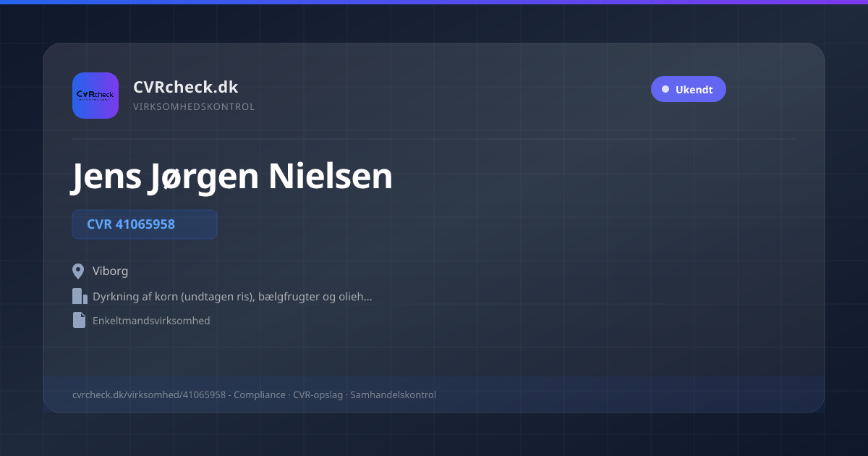The height and width of the screenshot is (456, 868).
Task: Click the Dyrkning af korn industry text
Action: tap(232, 296)
